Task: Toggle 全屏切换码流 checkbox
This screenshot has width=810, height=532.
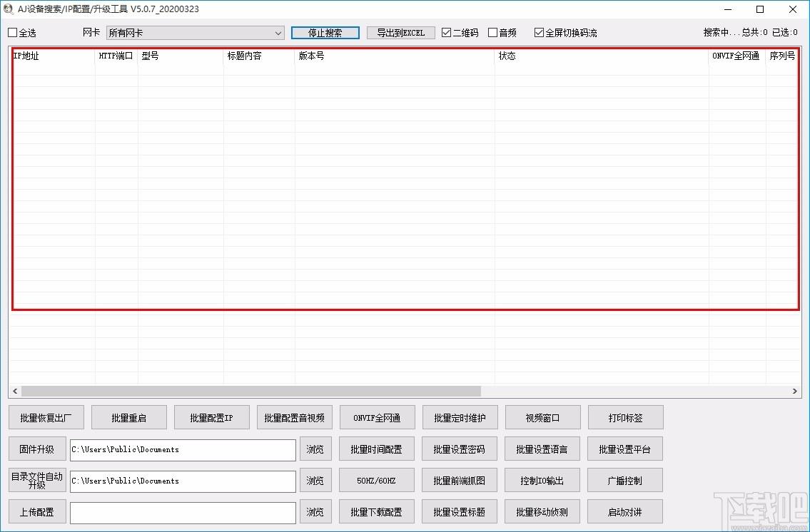Action: [539, 33]
